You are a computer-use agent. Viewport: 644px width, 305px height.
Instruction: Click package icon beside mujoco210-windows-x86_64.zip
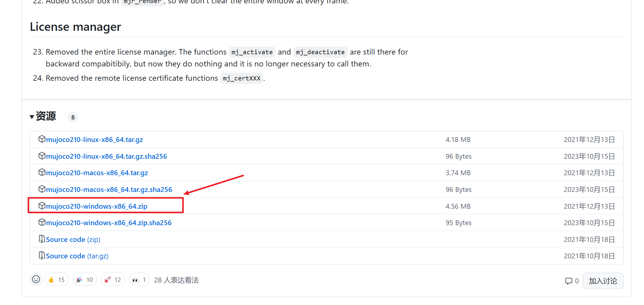tap(42, 206)
